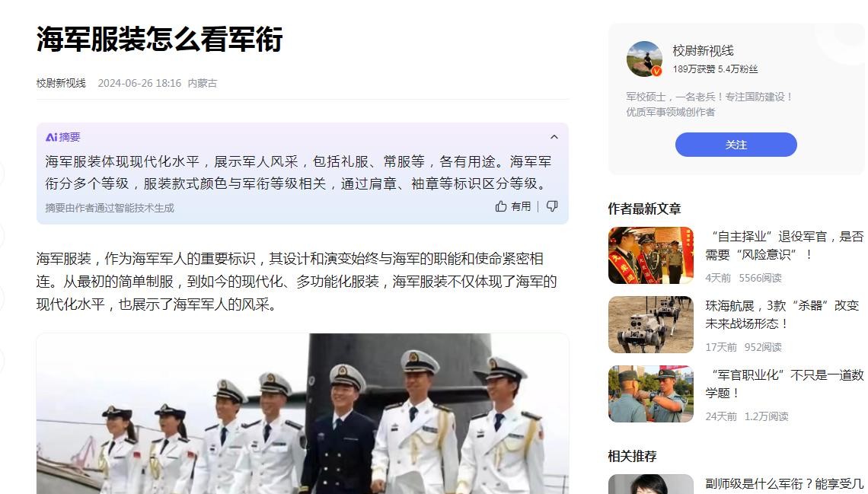Click the navy officers photo in article

(302, 413)
